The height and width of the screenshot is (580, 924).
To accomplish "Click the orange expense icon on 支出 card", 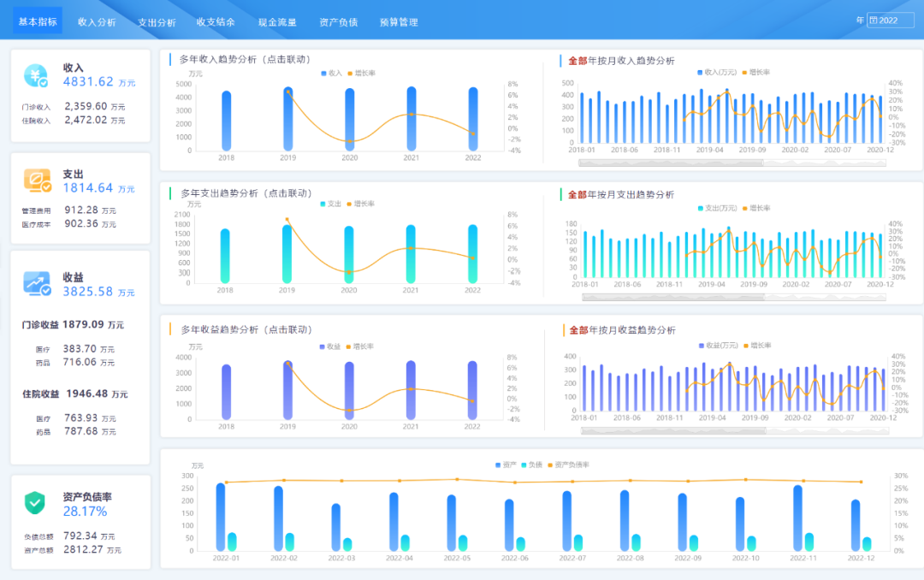I will pyautogui.click(x=37, y=181).
